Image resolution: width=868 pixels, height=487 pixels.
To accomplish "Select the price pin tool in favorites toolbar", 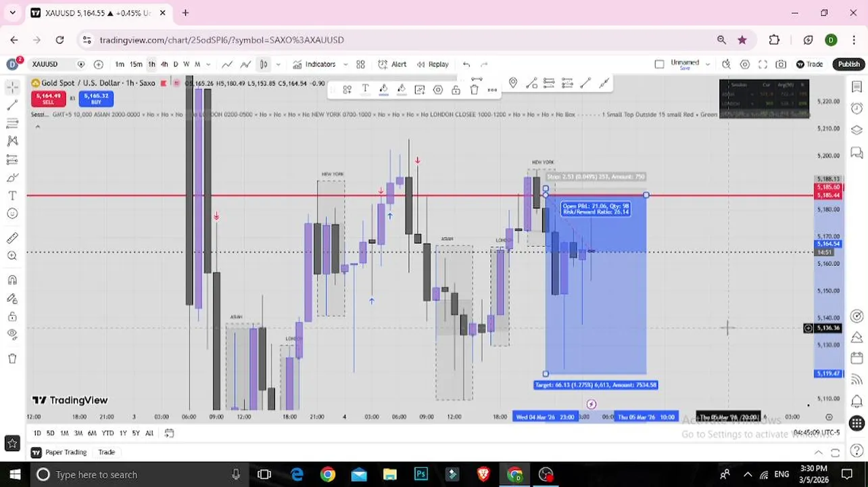I will [x=513, y=83].
